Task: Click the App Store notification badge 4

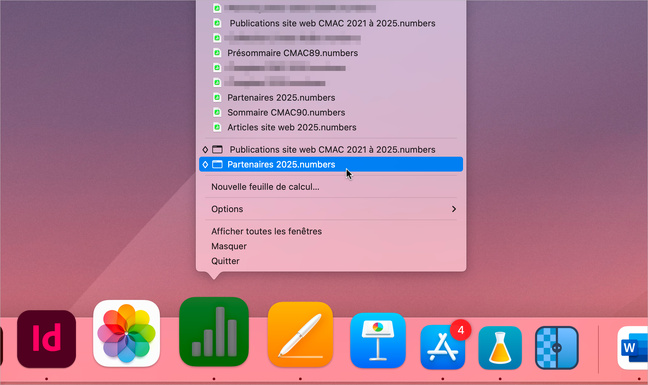Action: coord(461,330)
